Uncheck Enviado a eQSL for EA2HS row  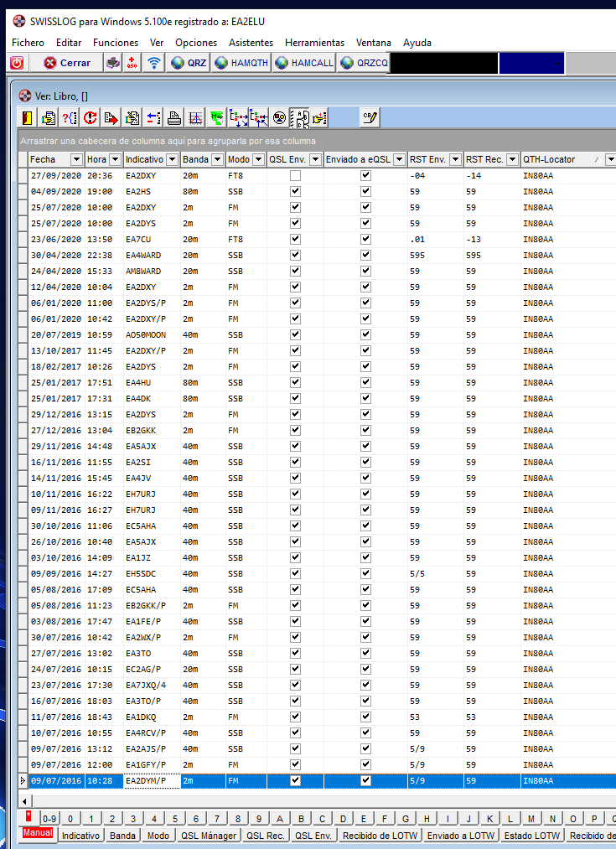click(x=365, y=192)
